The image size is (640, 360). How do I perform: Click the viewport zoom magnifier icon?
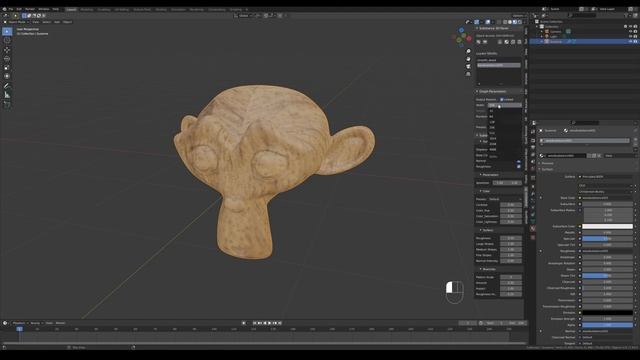click(468, 51)
